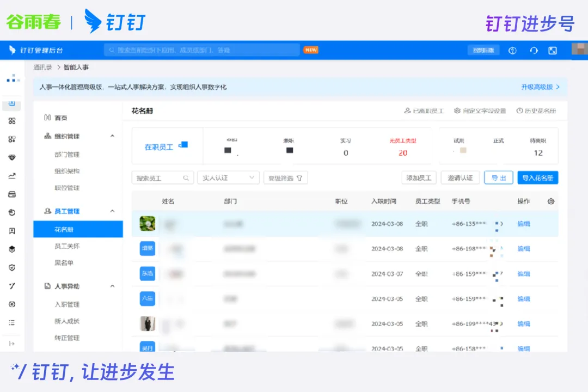This screenshot has height=392, width=588.
Task: Click the 首页 home icon in the HR menu
Action: click(x=47, y=118)
